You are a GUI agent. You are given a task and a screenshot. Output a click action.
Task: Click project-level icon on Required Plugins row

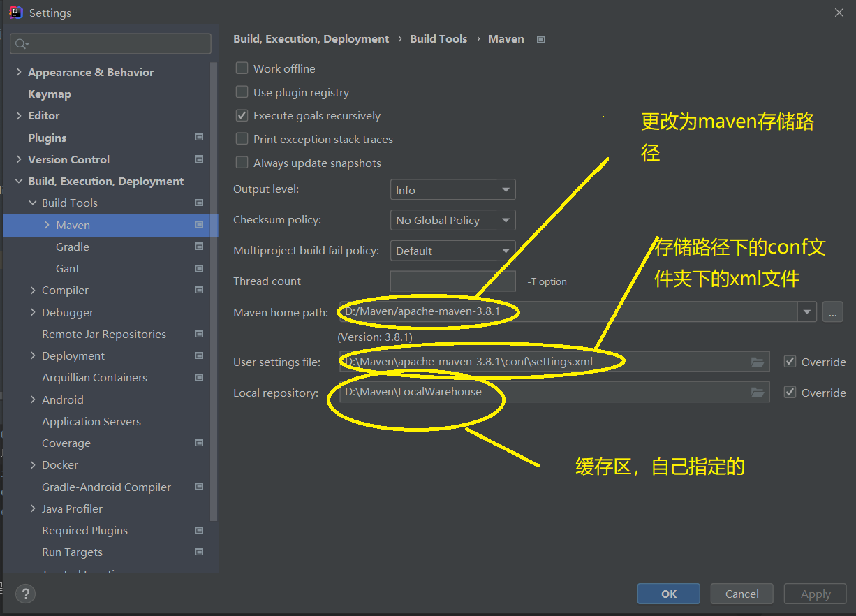click(200, 530)
